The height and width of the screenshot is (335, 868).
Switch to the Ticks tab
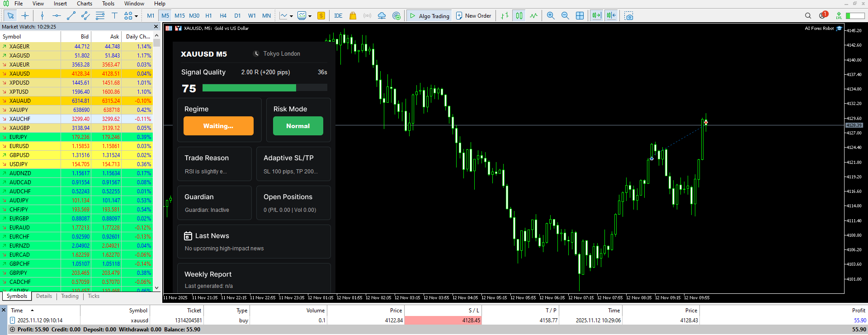[94, 296]
